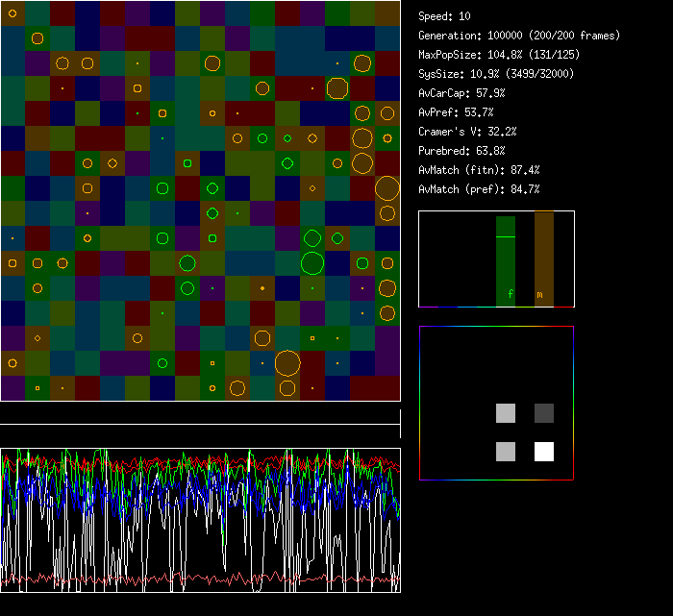Click the largest orange circle on right grid edge
This screenshot has width=673, height=616.
tap(387, 188)
